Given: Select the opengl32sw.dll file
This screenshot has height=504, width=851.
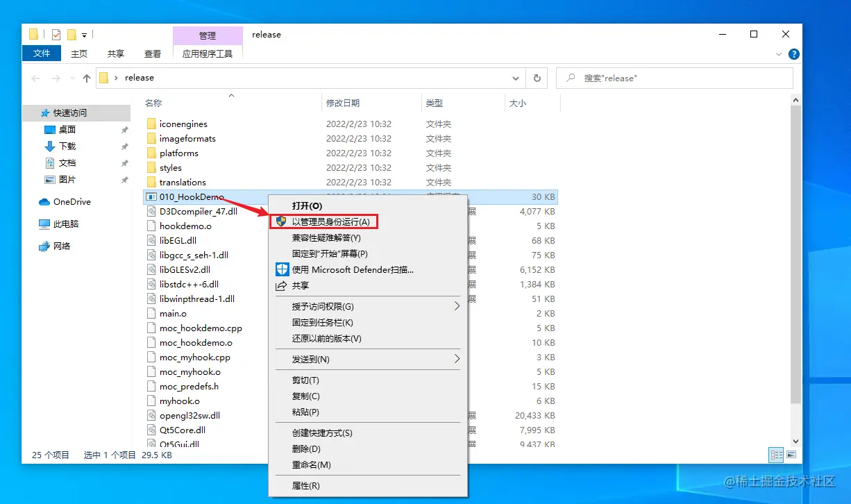Looking at the screenshot, I should pyautogui.click(x=189, y=416).
